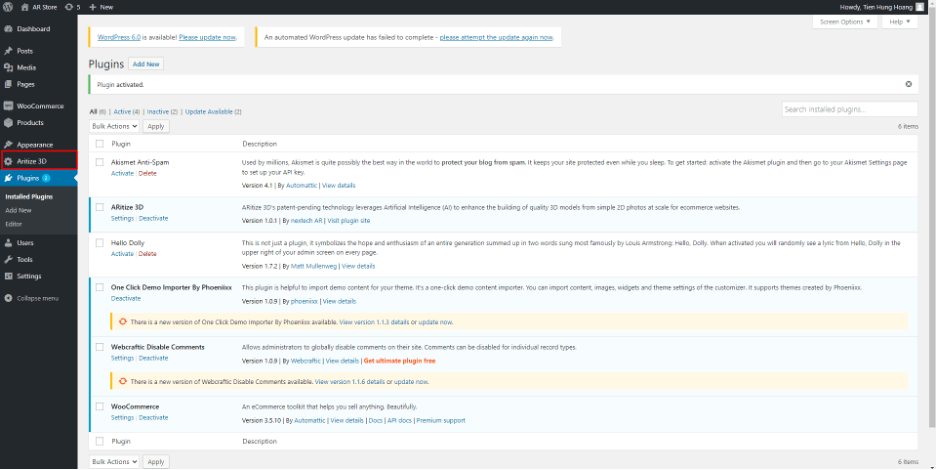
Task: Click 'Get ultimate plugin free' link
Action: coord(399,361)
